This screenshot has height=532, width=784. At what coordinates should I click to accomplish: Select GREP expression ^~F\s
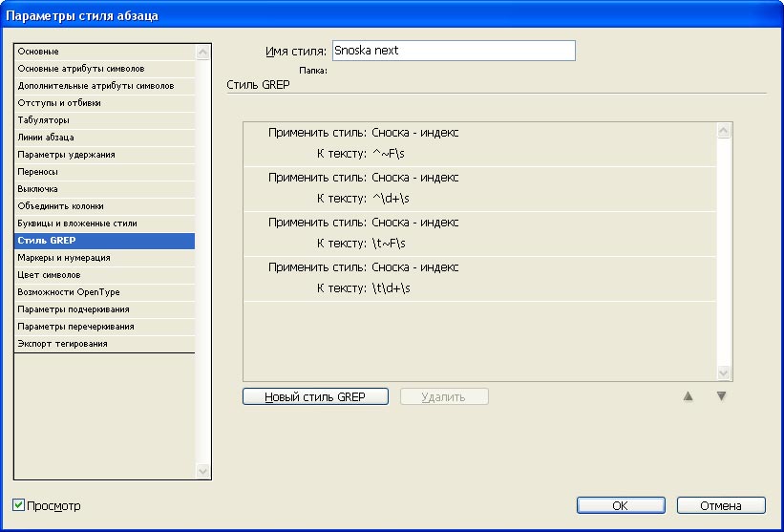pyautogui.click(x=389, y=154)
